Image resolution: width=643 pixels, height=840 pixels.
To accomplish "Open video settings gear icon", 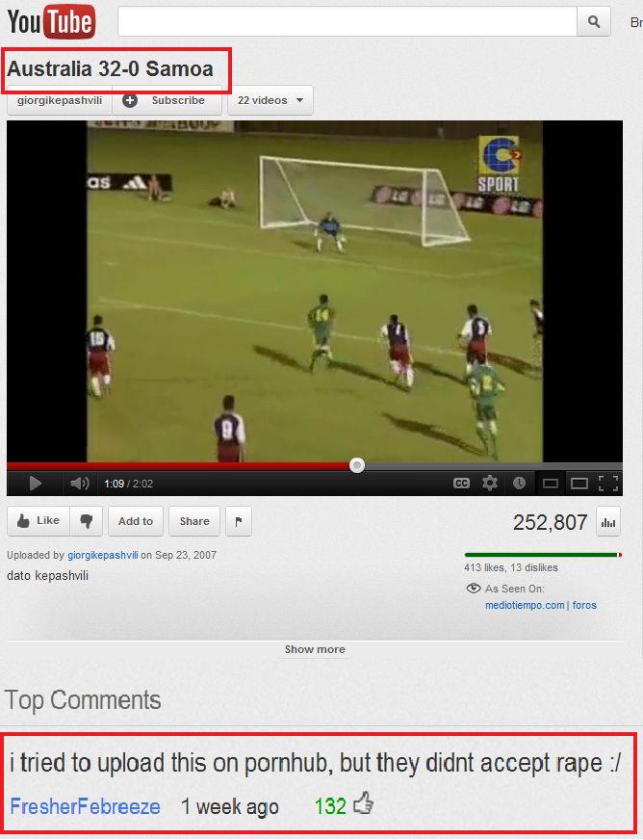I will tap(489, 484).
